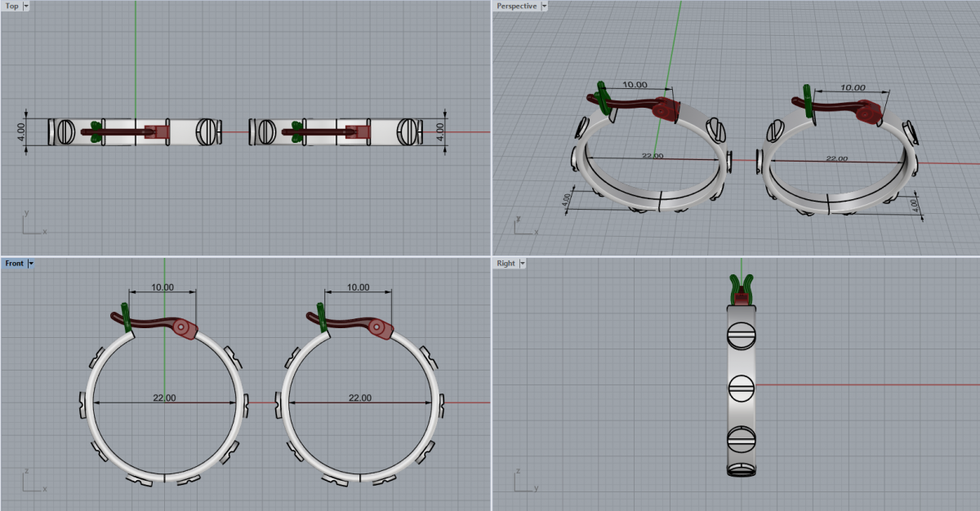The width and height of the screenshot is (980, 511).
Task: Activate the Perspective viewport title
Action: pyautogui.click(x=517, y=6)
